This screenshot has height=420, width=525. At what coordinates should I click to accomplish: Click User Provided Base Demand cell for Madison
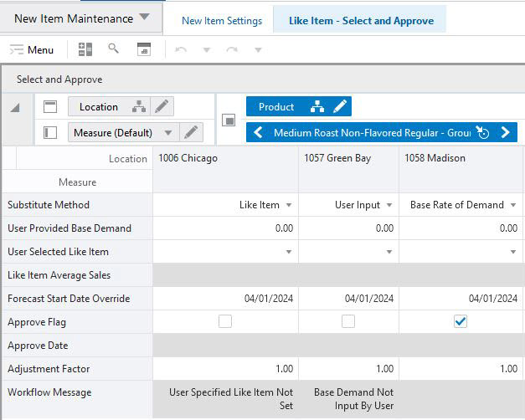461,228
